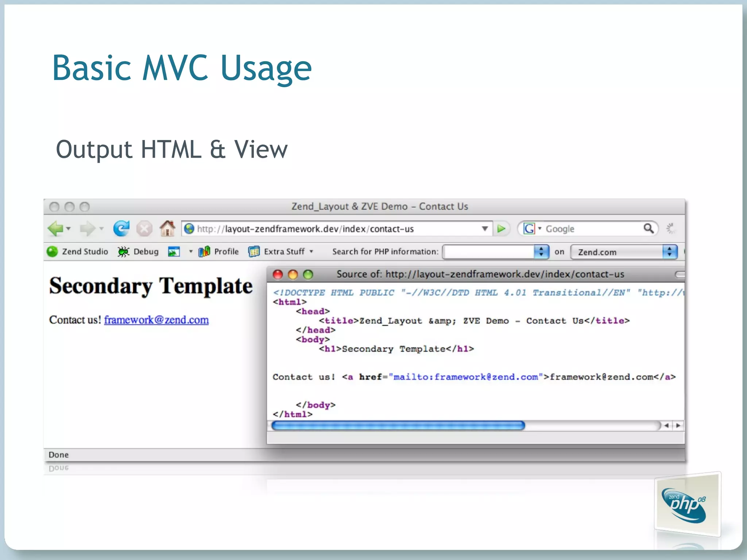Click the image icon next to Debug
This screenshot has width=747, height=560.
click(174, 252)
